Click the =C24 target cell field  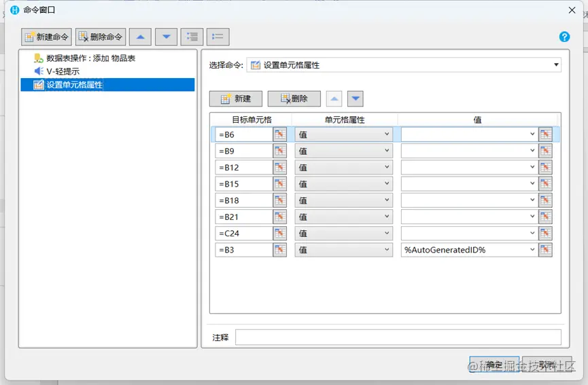[244, 234]
